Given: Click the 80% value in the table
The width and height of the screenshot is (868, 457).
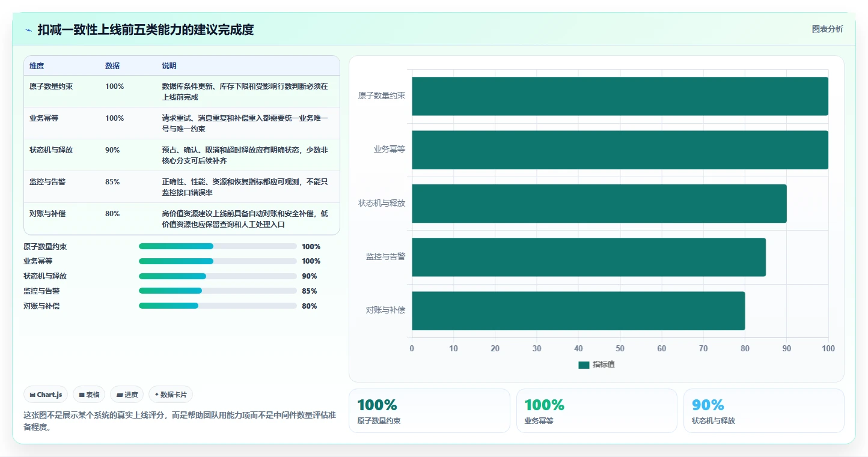Looking at the screenshot, I should pos(112,214).
